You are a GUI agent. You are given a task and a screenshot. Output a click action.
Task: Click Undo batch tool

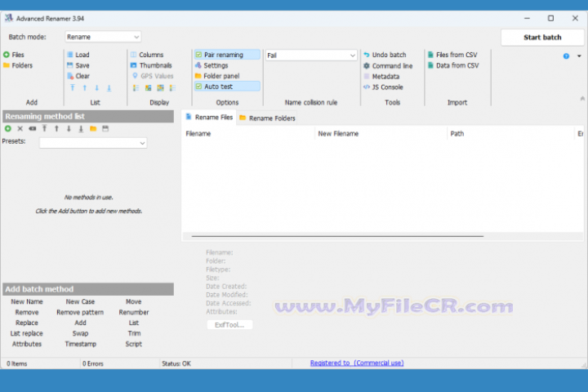[385, 55]
